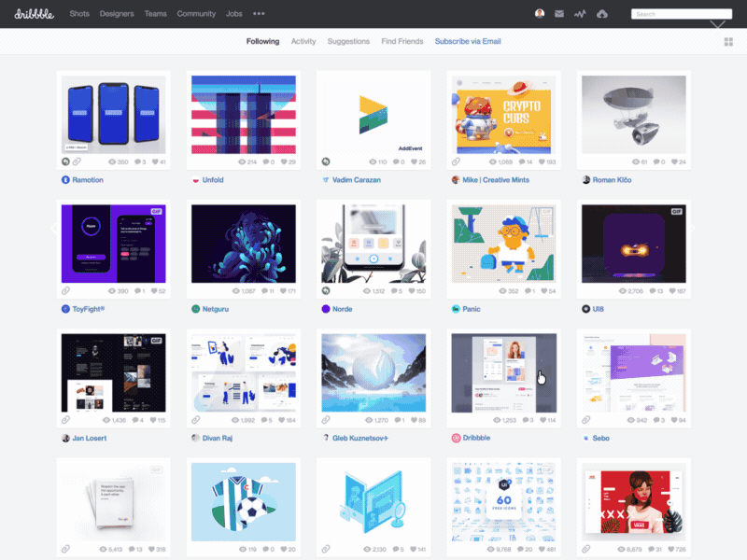Open the more options dots menu
The width and height of the screenshot is (747, 560).
(259, 13)
